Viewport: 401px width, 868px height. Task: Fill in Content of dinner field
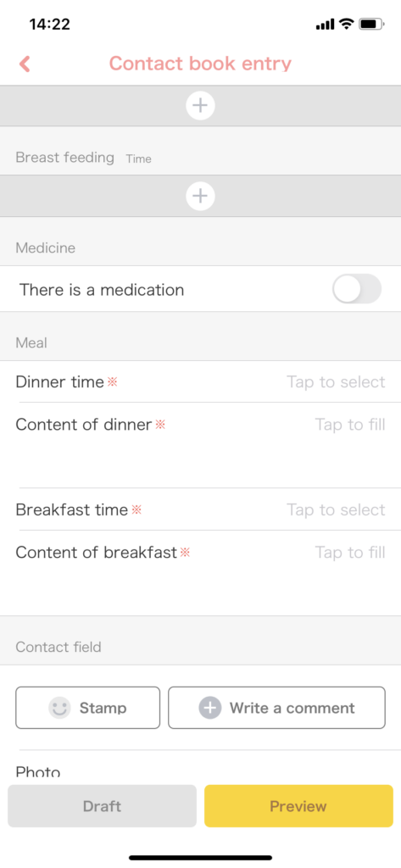[x=200, y=445]
